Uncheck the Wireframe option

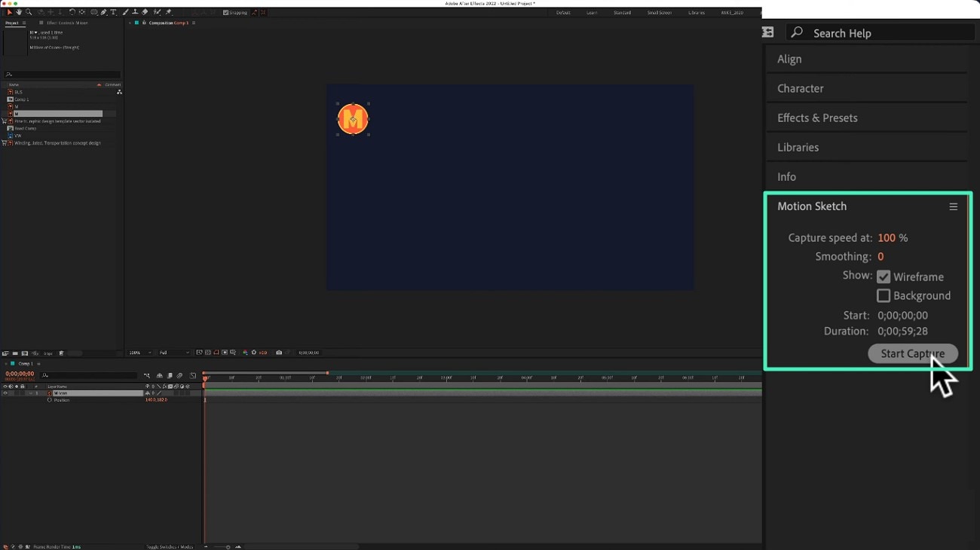coord(883,277)
